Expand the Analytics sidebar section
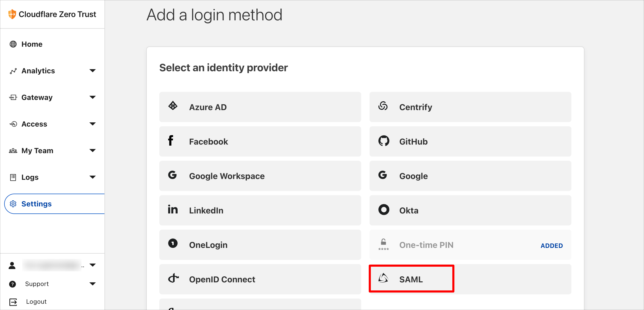The image size is (644, 310). click(92, 70)
